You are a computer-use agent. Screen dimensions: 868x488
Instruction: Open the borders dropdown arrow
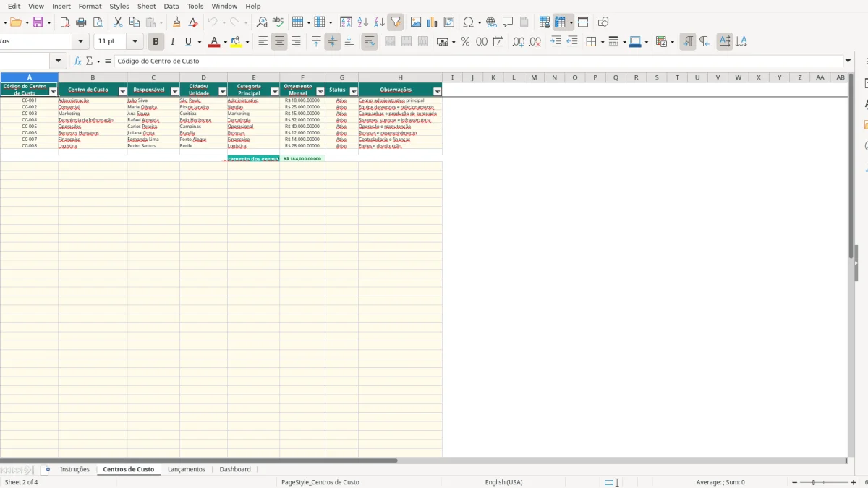(x=601, y=42)
